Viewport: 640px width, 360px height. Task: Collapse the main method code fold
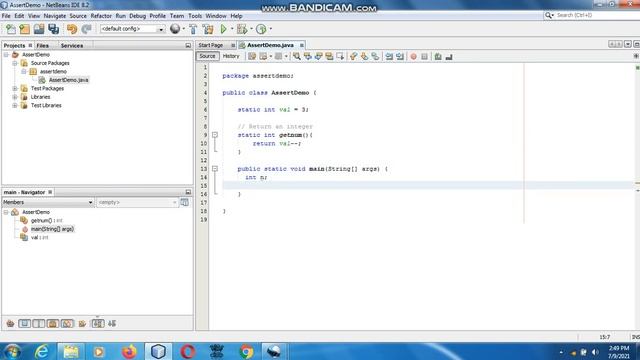pyautogui.click(x=215, y=169)
